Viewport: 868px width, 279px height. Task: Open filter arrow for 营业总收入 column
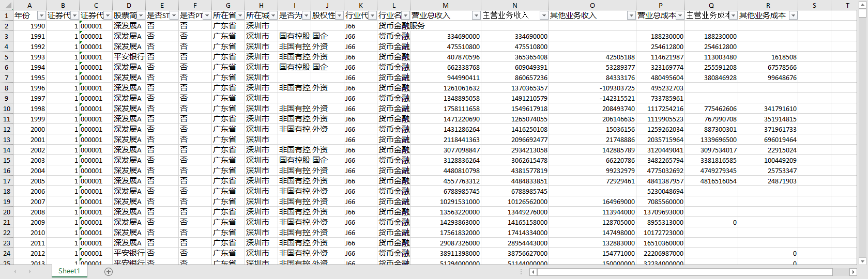point(476,16)
